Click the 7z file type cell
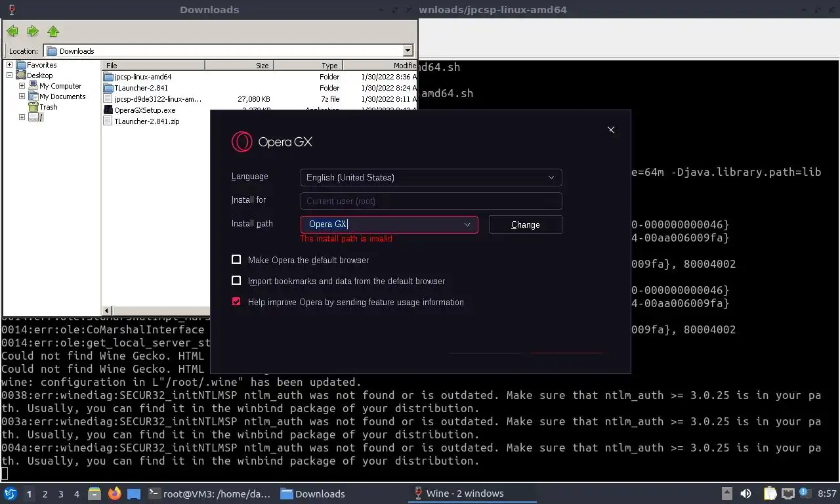The image size is (840, 504). [329, 99]
